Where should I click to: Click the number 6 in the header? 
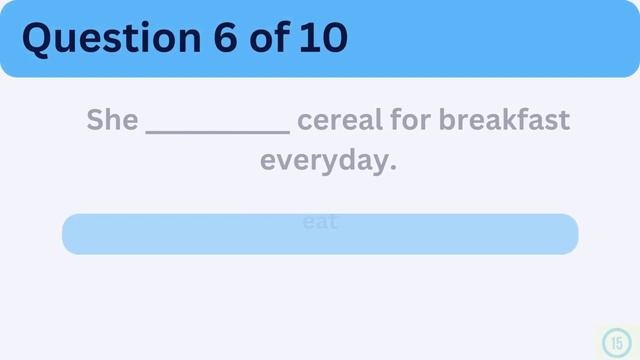tap(225, 38)
